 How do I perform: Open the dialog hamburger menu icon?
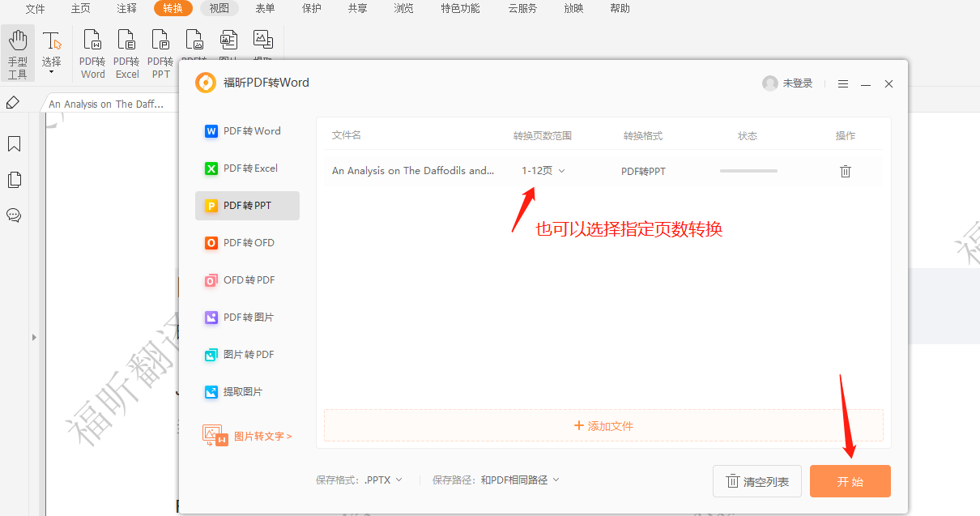click(x=843, y=83)
